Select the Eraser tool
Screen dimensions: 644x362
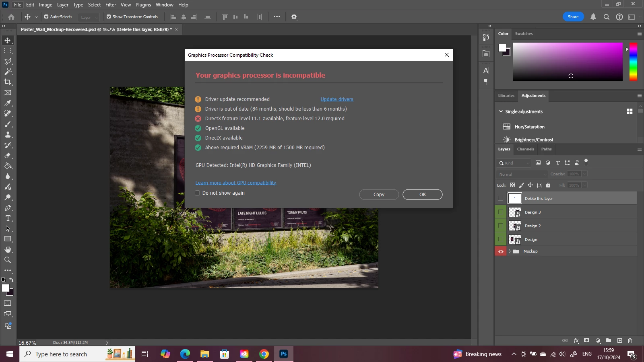point(8,155)
